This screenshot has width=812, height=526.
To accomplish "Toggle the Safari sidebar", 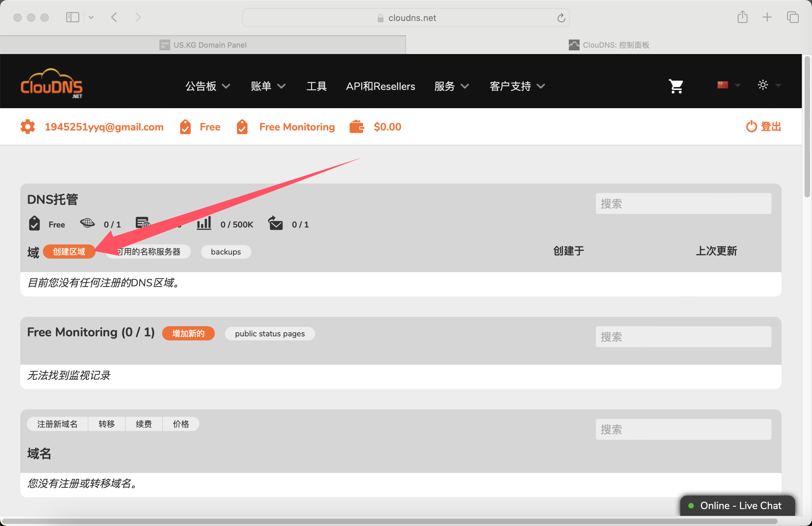I will coord(72,18).
